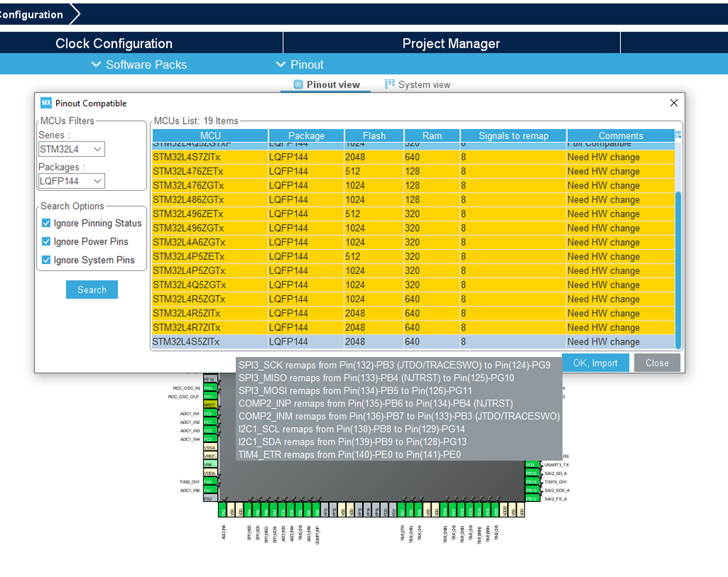Click pin PD8 labeled USART3_TX
Viewport: 728px width, 577px height.
532,464
